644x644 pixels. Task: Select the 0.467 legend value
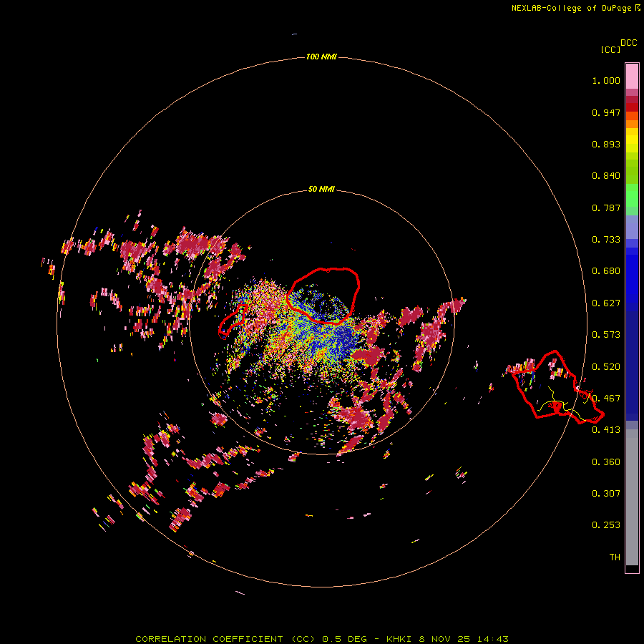(x=606, y=399)
